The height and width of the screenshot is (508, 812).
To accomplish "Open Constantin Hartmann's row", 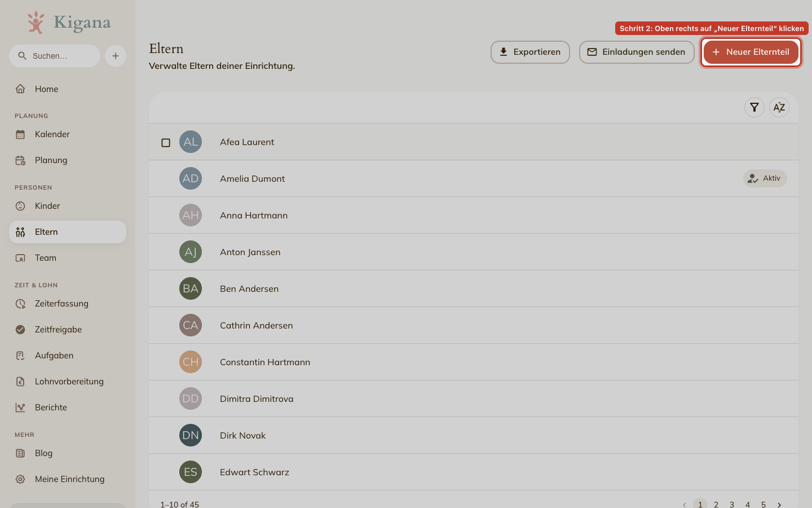I will [x=474, y=362].
